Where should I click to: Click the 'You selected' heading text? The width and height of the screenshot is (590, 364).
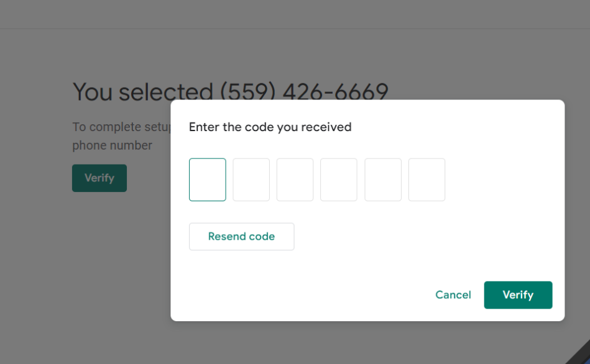tap(142, 92)
